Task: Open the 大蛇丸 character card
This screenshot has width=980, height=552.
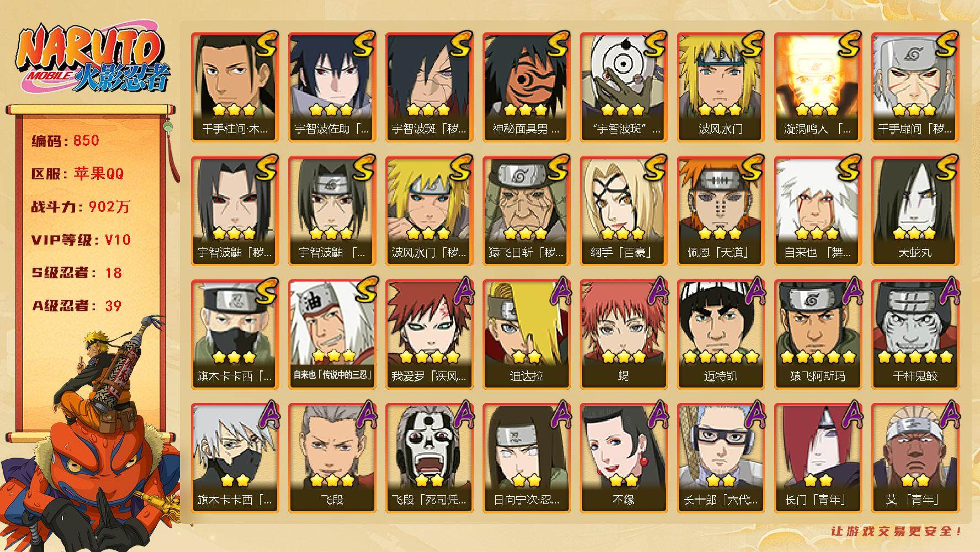Action: click(x=915, y=211)
